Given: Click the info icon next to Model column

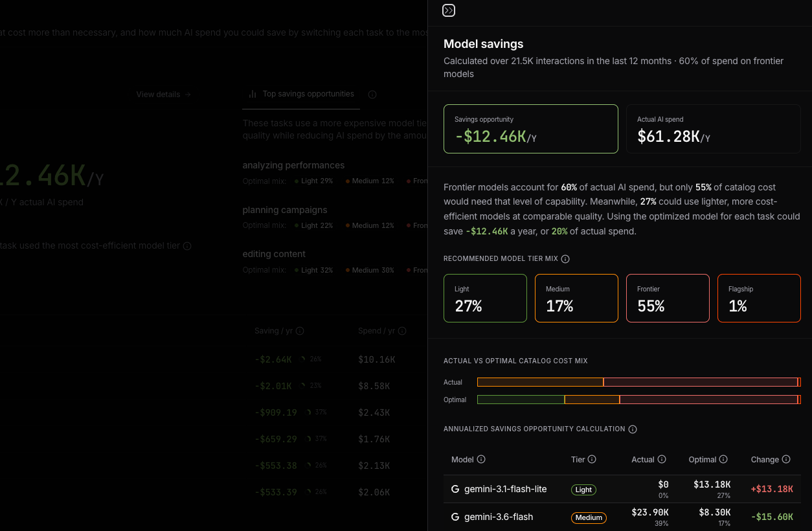Looking at the screenshot, I should (481, 459).
